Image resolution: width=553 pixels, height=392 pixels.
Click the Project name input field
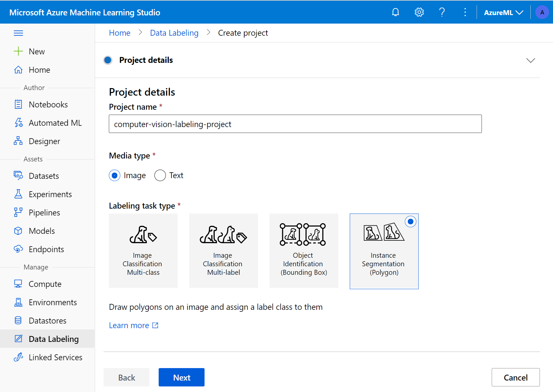[x=295, y=124]
